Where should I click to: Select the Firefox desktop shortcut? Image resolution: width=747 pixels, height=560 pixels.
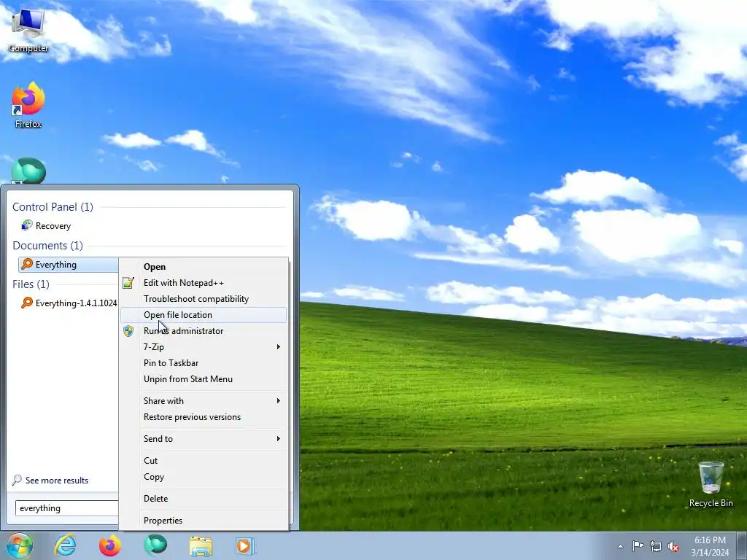[28, 106]
